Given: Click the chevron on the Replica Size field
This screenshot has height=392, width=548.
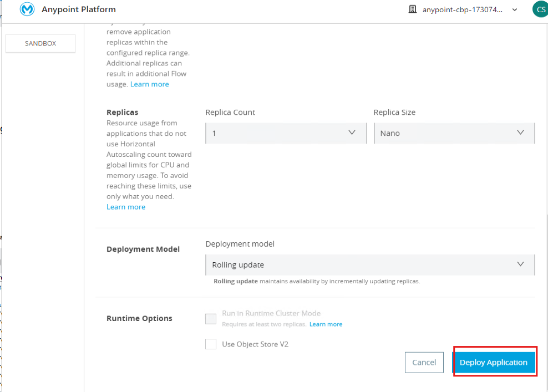Looking at the screenshot, I should pyautogui.click(x=520, y=133).
